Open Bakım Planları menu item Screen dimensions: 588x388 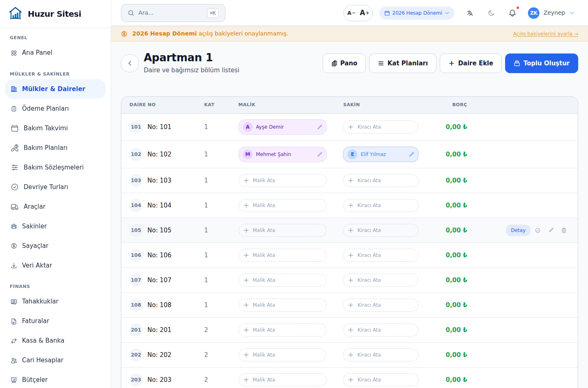(55, 148)
